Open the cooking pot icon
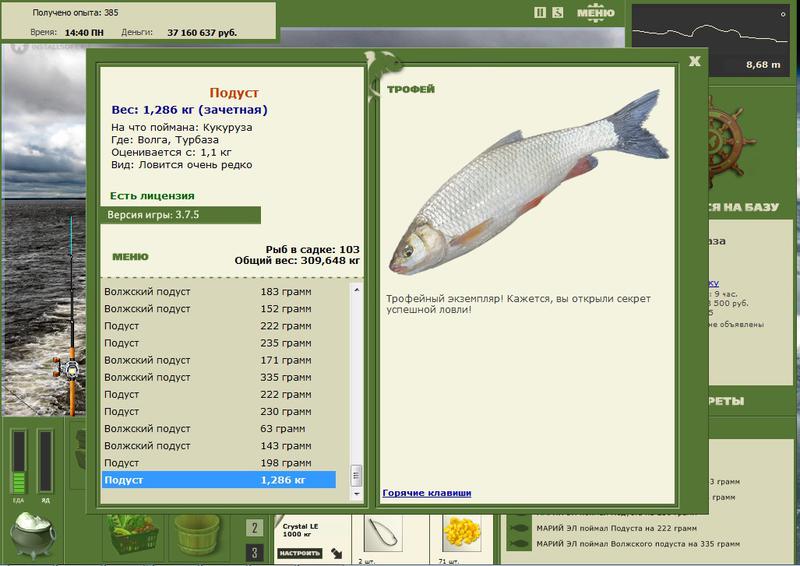This screenshot has width=800, height=566. point(33,535)
